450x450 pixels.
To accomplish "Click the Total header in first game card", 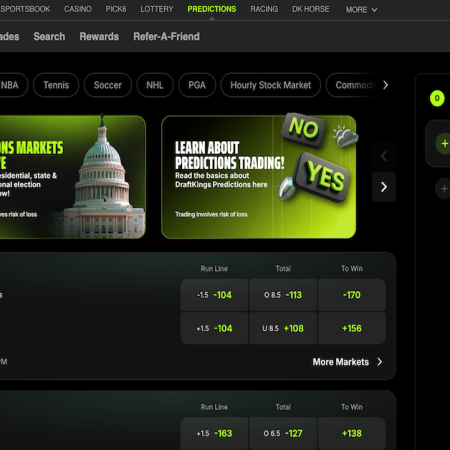I will pos(283,269).
